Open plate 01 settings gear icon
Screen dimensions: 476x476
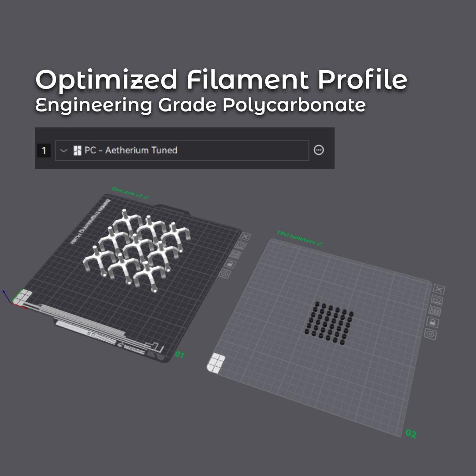click(x=225, y=274)
